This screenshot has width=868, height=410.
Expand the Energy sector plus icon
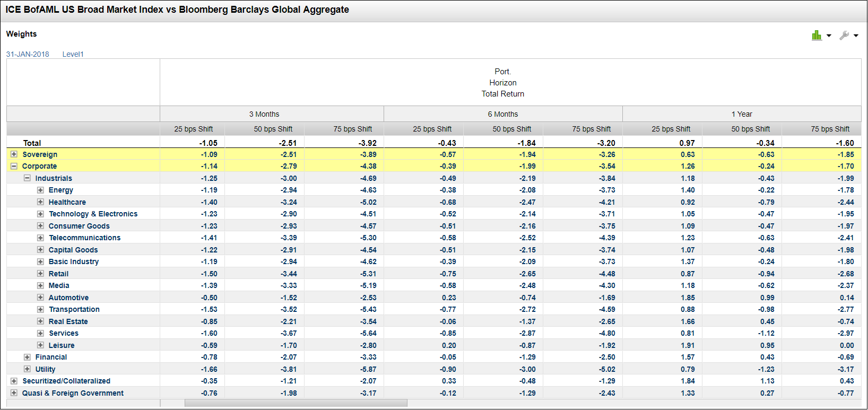40,190
